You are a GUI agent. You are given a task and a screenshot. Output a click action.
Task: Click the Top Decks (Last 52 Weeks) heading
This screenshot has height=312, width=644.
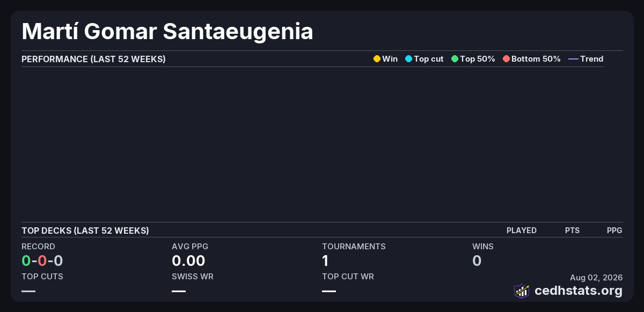(x=85, y=231)
